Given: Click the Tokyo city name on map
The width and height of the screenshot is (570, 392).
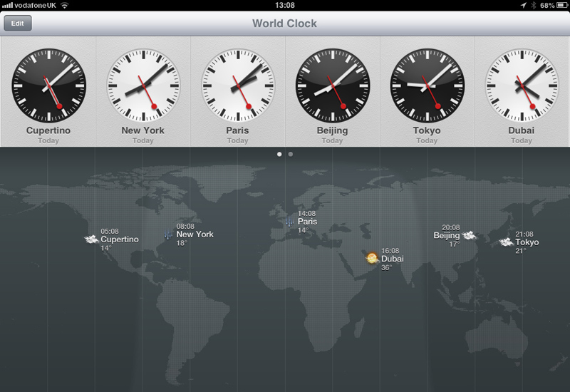Looking at the screenshot, I should pyautogui.click(x=527, y=242).
